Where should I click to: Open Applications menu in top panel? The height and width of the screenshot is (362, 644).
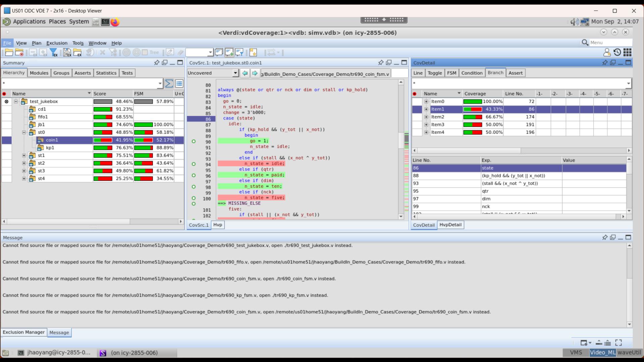[x=29, y=22]
